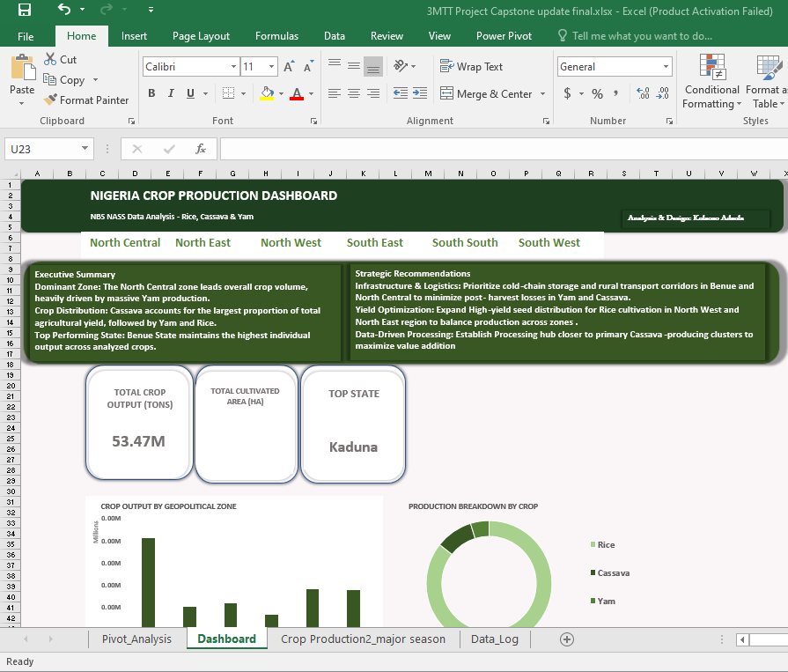Click Insert Function fx icon
Viewport: 788px width, 672px height.
201,149
